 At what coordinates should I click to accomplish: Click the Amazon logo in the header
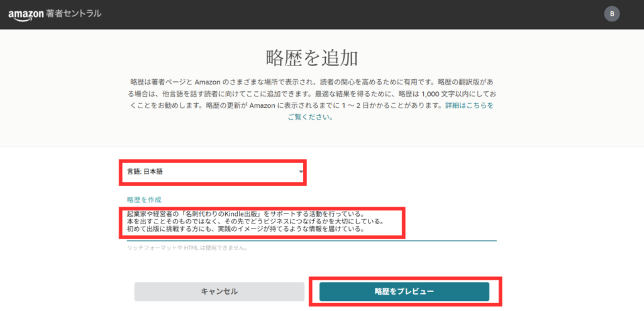click(x=26, y=14)
